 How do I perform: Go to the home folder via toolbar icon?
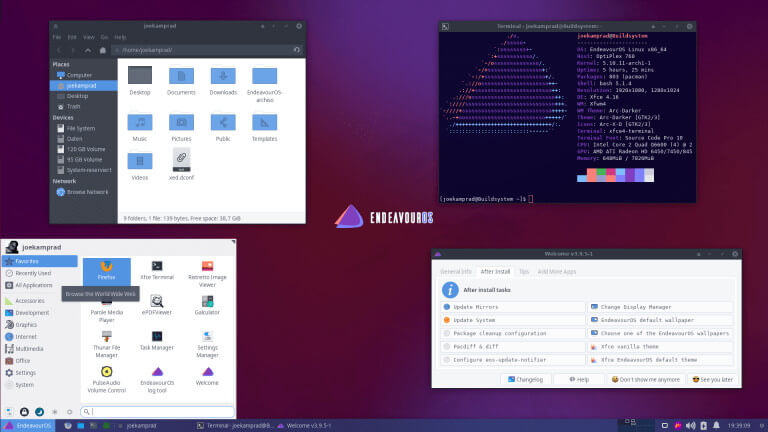[102, 50]
